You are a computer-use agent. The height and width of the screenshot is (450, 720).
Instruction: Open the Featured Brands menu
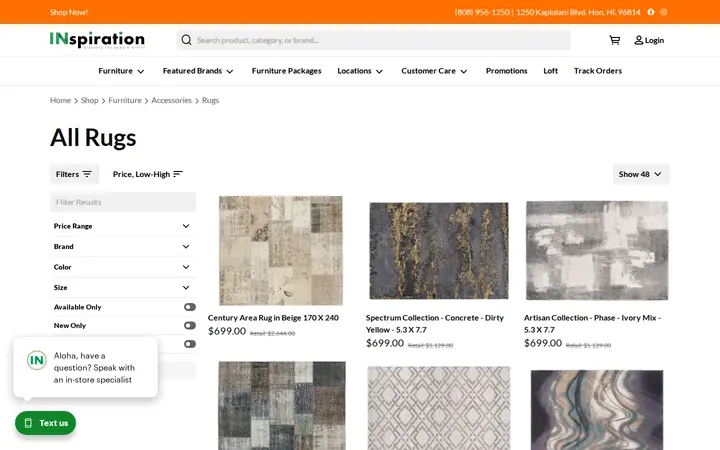pyautogui.click(x=198, y=71)
